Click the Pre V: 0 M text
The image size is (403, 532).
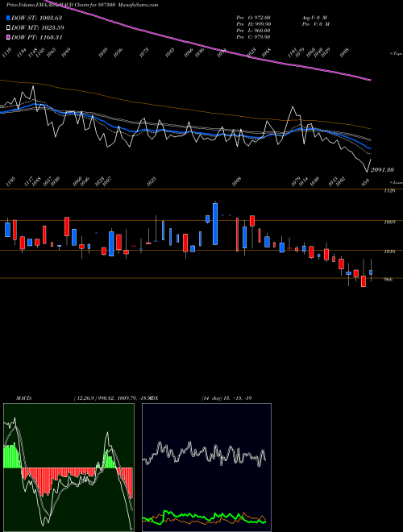point(315,24)
